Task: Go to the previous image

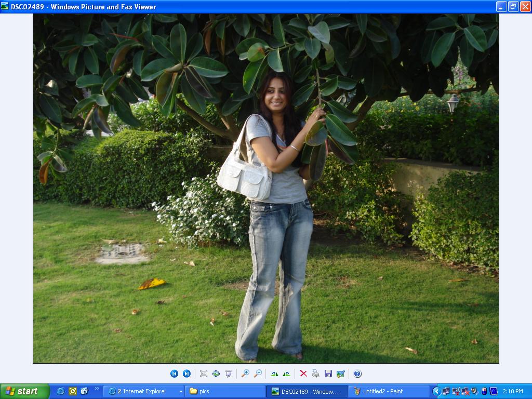Action: (x=174, y=374)
